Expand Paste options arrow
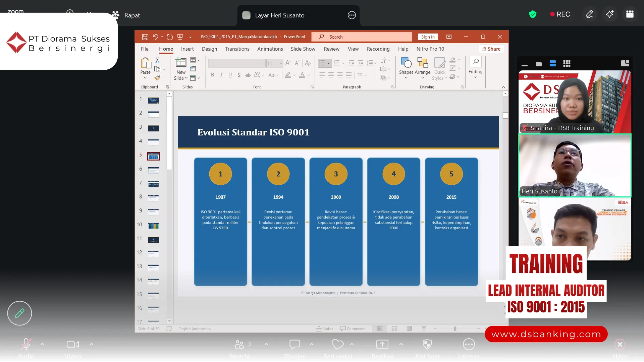 [145, 78]
